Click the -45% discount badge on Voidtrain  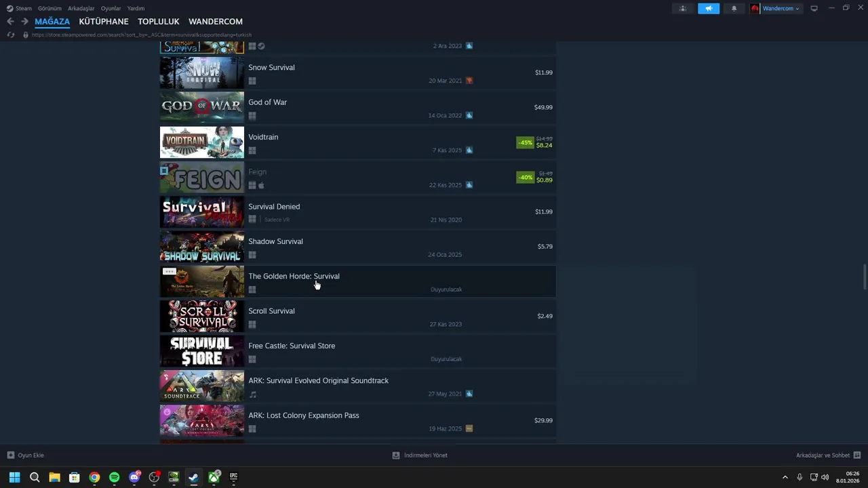click(x=525, y=143)
